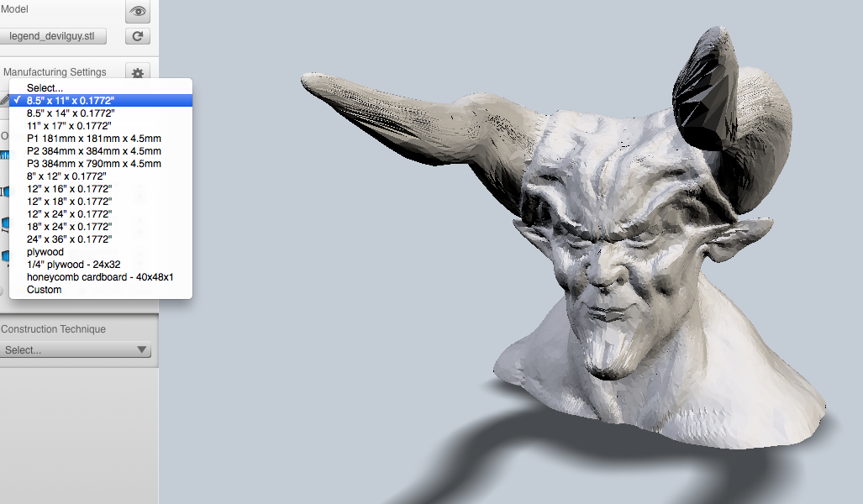The height and width of the screenshot is (504, 863).
Task: Select 8" x 12" x 0.1772" option
Action: coord(101,176)
